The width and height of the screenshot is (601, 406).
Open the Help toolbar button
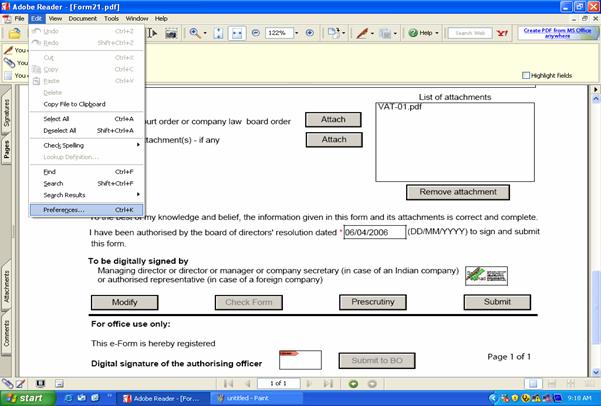(424, 33)
